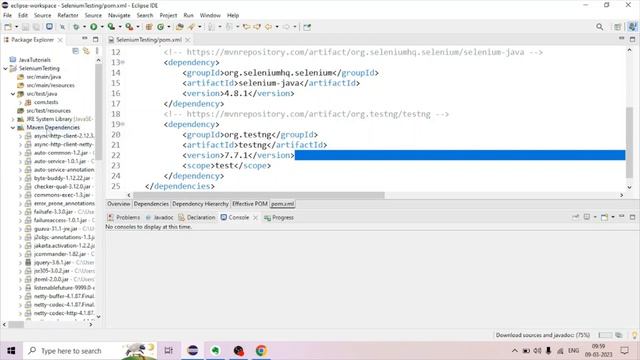
Task: Click the Open Type folder icon
Action: [x=180, y=27]
